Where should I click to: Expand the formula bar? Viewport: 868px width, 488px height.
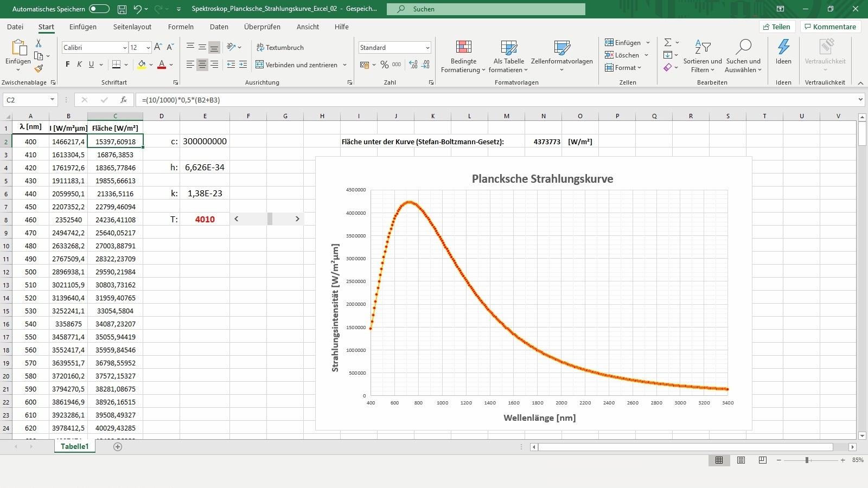pos(860,100)
